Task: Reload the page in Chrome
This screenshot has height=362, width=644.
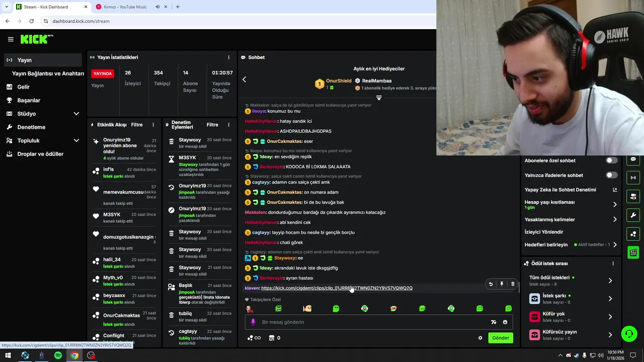Action: tap(31, 21)
